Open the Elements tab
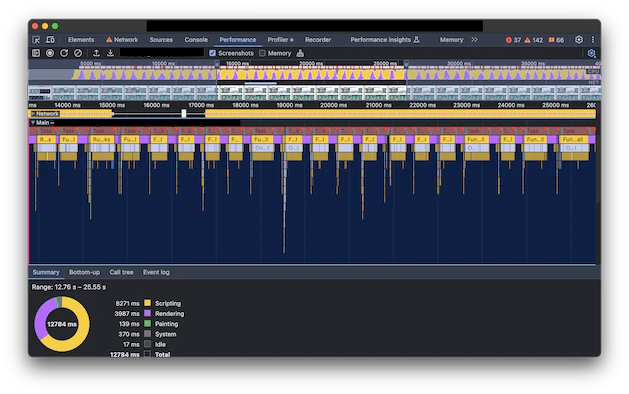629x394 pixels. [x=81, y=40]
